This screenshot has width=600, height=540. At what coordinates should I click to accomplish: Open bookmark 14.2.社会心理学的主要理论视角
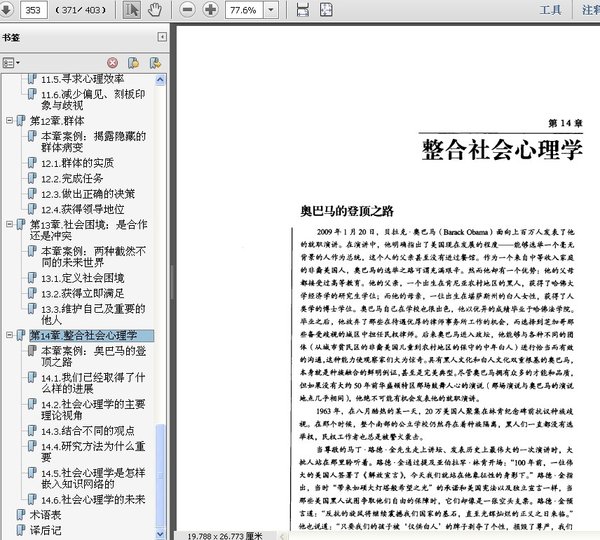tap(93, 410)
